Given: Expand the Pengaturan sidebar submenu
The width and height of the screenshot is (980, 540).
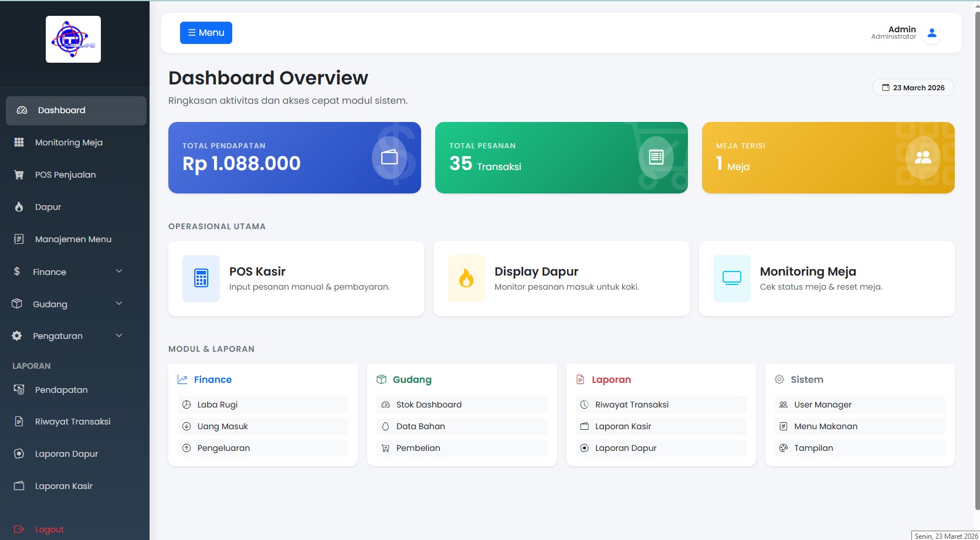Looking at the screenshot, I should coord(76,336).
